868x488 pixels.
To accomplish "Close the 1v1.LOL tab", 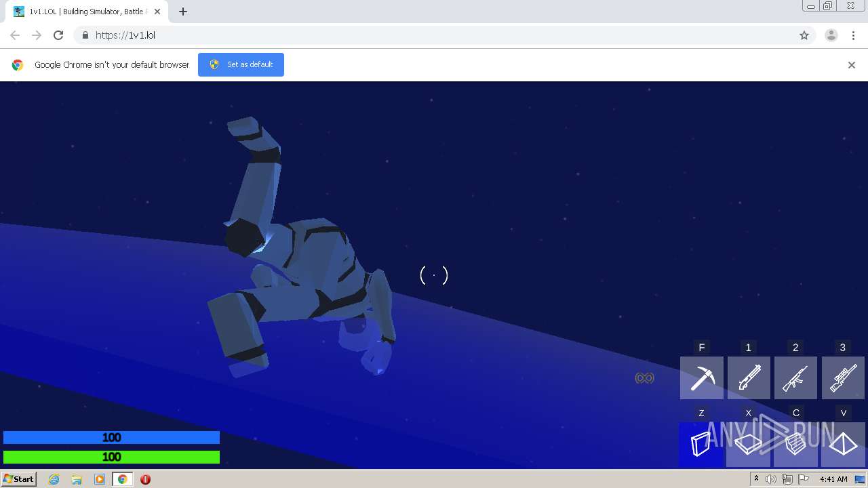I will coord(157,12).
